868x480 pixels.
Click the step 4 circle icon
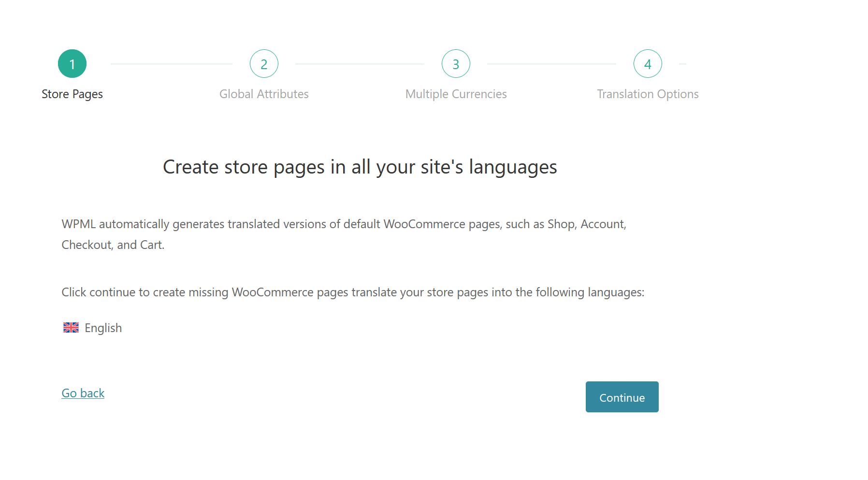(648, 64)
